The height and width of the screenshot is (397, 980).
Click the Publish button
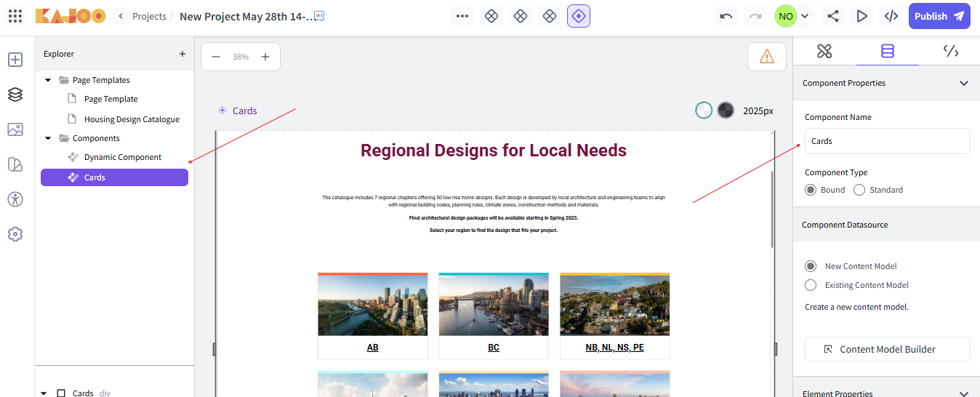point(939,16)
